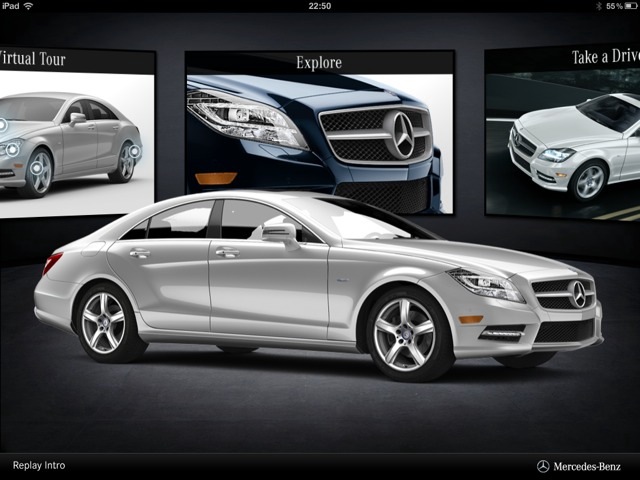The image size is (640, 480).
Task: Tap the 55% battery indicator
Action: point(622,6)
